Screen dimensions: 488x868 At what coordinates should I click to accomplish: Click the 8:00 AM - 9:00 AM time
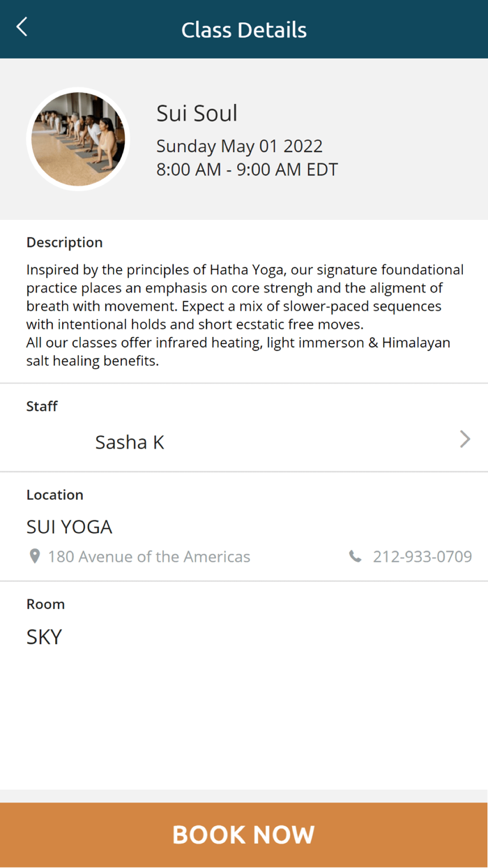click(247, 170)
